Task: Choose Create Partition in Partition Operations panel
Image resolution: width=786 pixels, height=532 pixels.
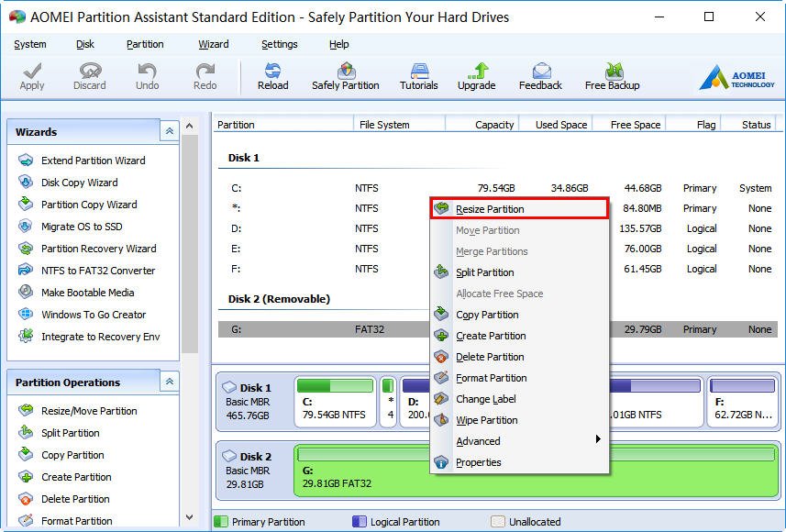Action: 65,477
